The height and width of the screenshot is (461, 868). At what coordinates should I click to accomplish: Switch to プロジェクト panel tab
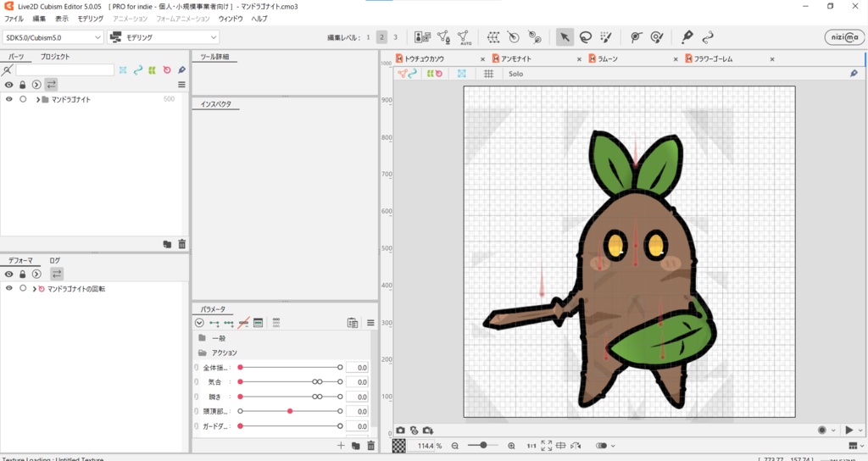tap(55, 57)
